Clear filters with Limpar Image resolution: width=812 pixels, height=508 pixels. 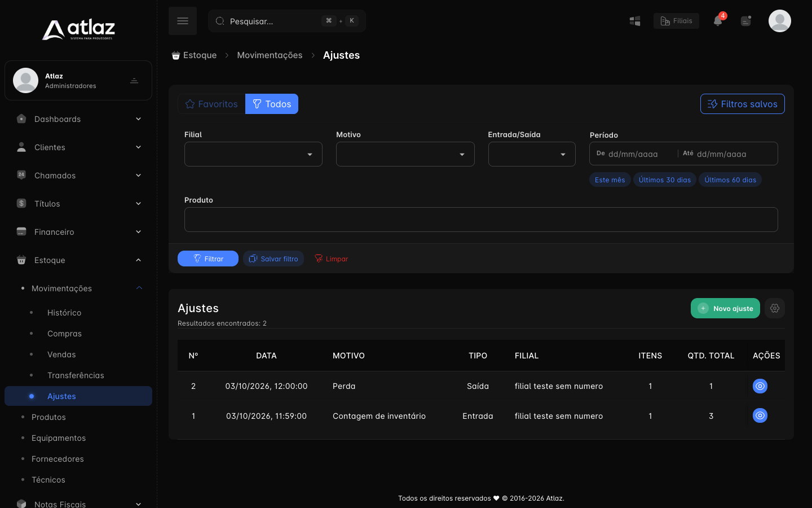[x=331, y=259]
